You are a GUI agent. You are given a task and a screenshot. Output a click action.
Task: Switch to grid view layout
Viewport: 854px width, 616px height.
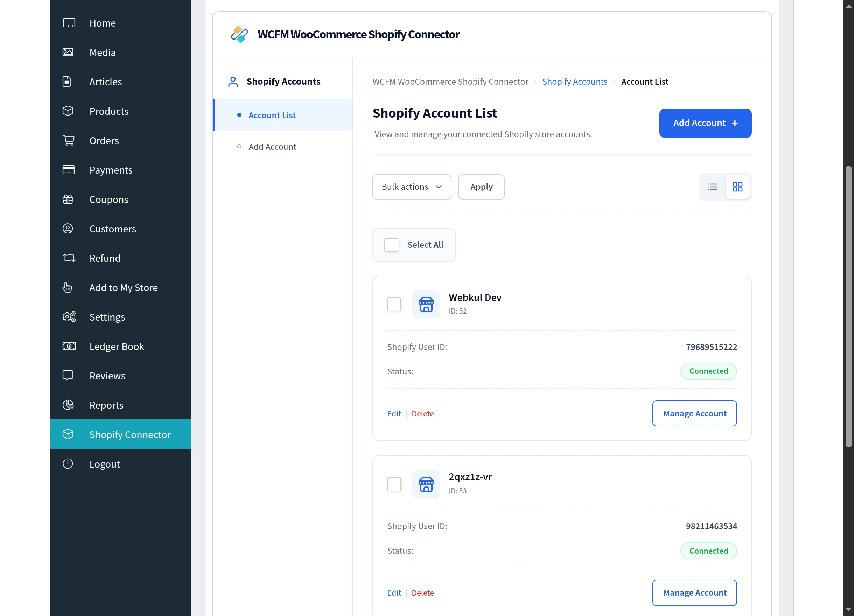point(738,187)
